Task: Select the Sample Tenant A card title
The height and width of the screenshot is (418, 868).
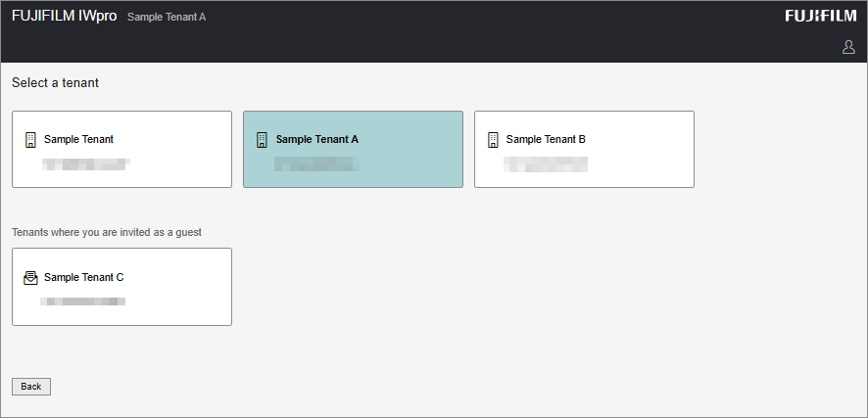Action: pos(317,139)
